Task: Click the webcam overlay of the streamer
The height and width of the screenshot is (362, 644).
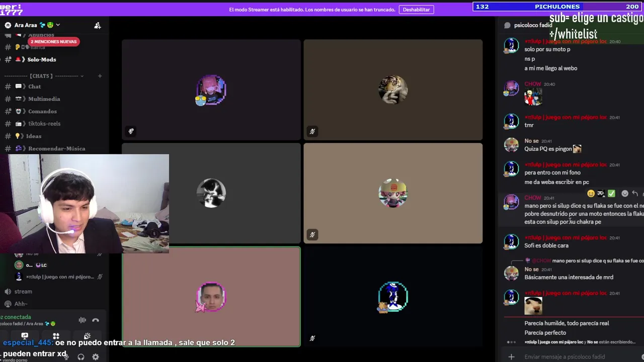Action: tap(85, 204)
